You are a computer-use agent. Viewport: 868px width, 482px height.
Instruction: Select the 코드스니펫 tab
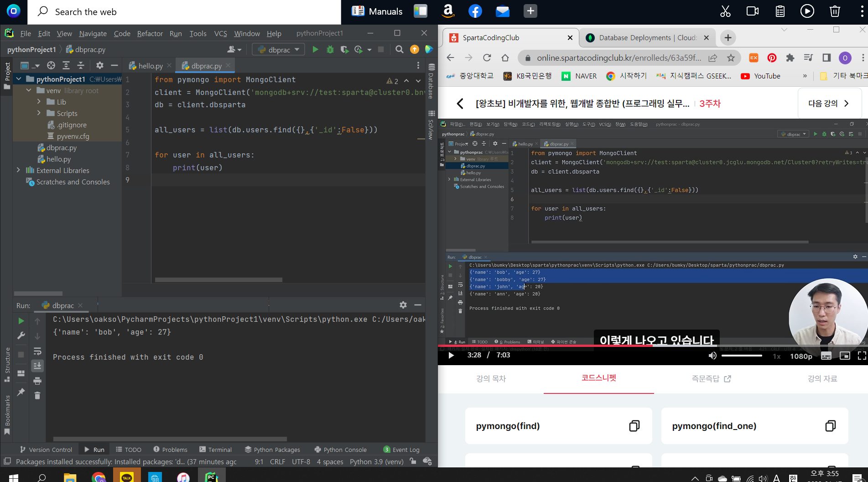point(598,378)
